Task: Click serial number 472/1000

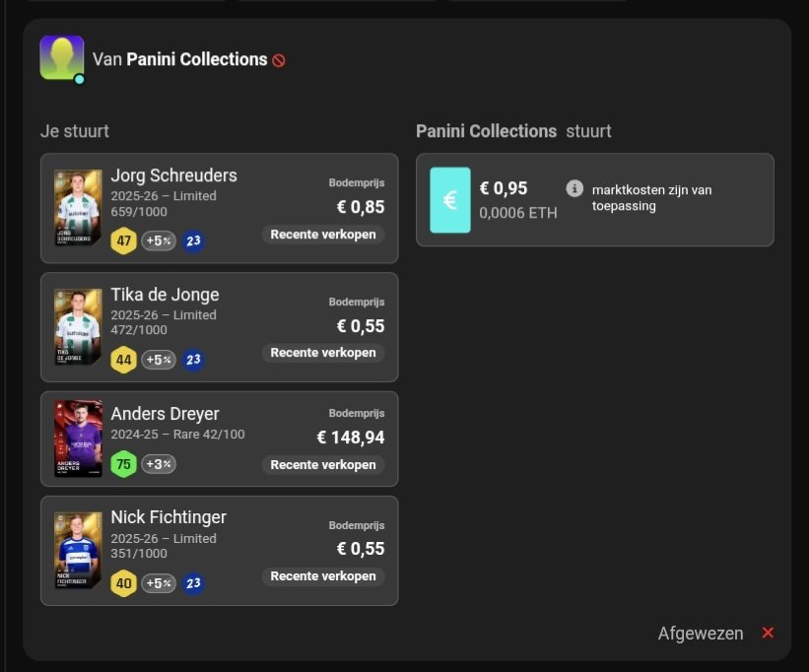Action: [139, 329]
